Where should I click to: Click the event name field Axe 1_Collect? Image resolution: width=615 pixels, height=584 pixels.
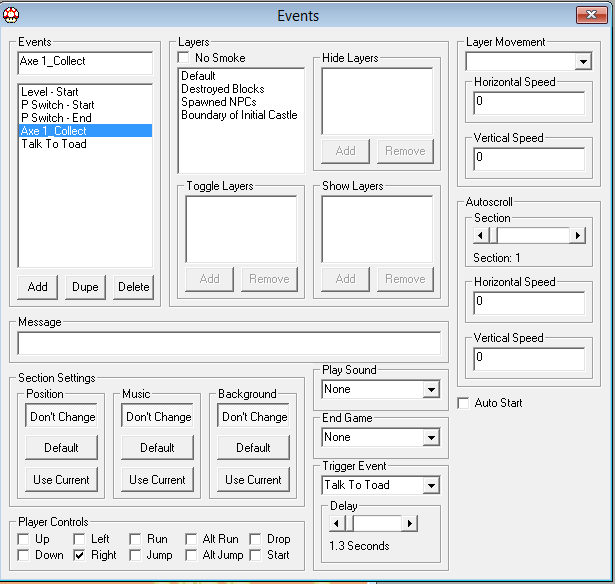(x=86, y=63)
